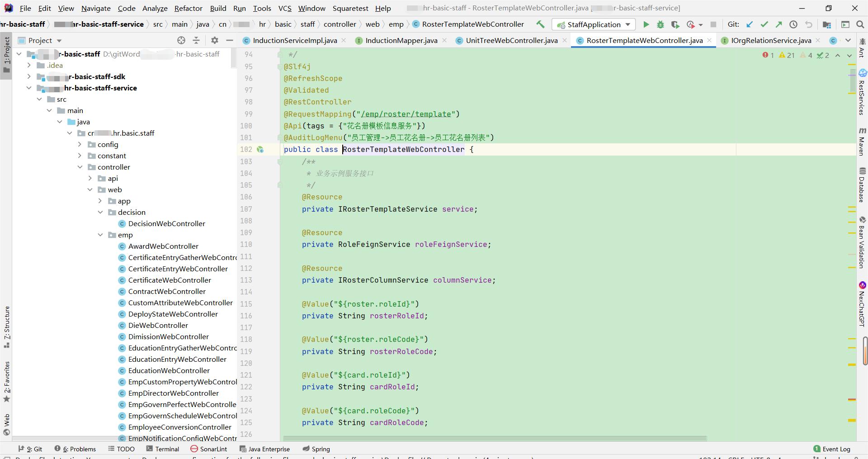868x459 pixels.
Task: Open the Analyze menu
Action: click(155, 8)
